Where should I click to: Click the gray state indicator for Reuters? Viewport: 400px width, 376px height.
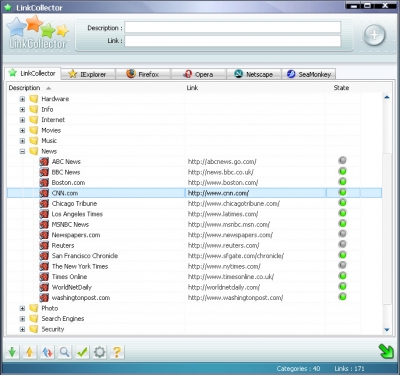[342, 244]
